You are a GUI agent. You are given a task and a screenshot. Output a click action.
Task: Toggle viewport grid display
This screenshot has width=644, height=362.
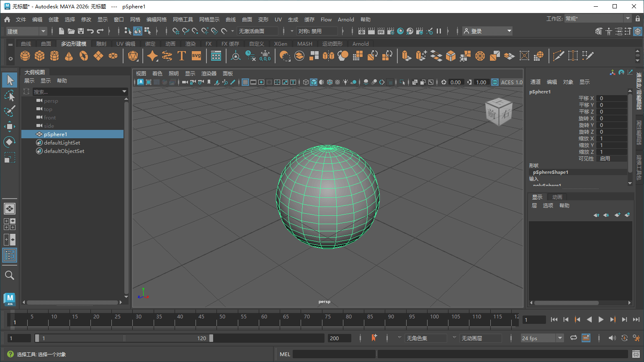point(245,82)
